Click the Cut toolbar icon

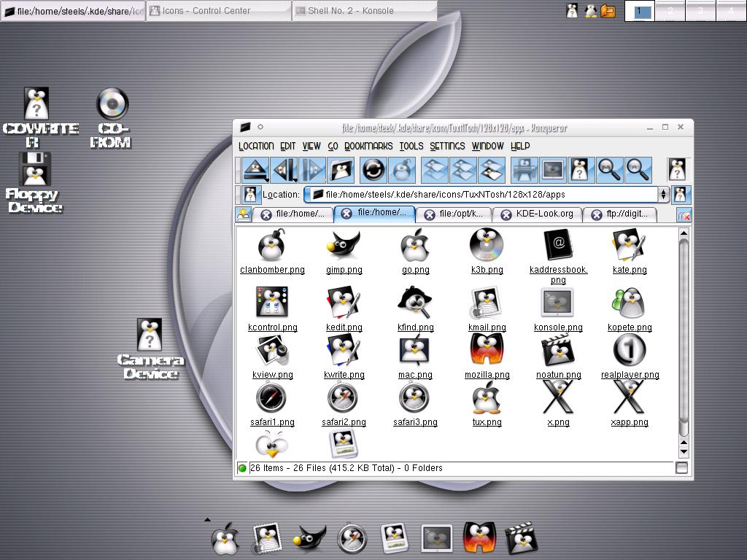click(x=435, y=169)
